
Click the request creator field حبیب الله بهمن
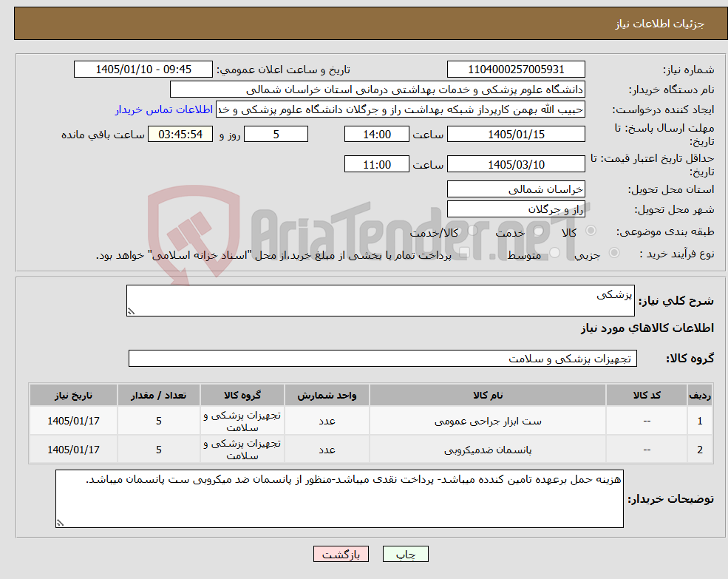pyautogui.click(x=400, y=109)
